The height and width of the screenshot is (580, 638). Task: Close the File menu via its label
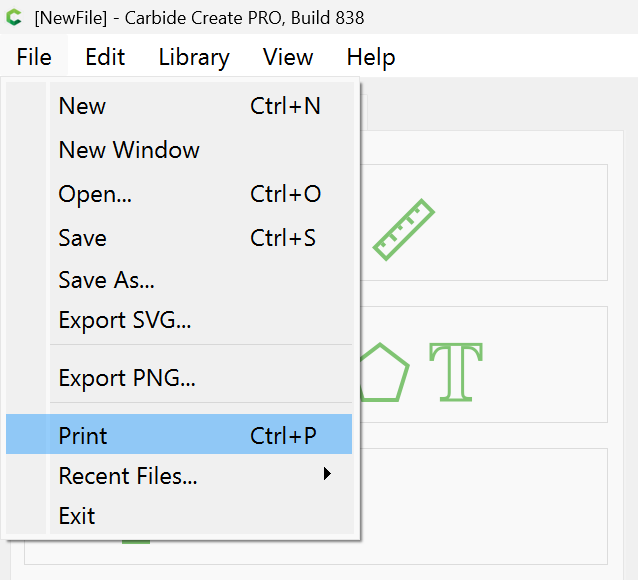click(x=34, y=57)
